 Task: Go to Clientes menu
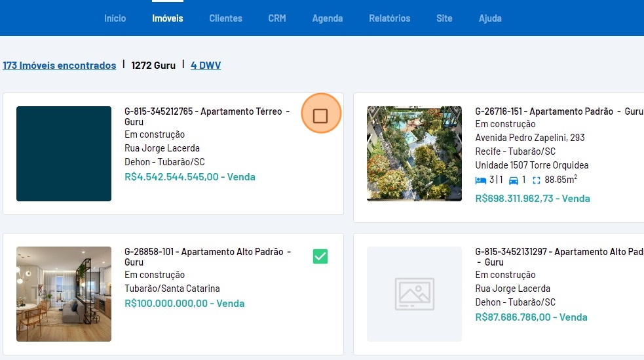(x=225, y=18)
